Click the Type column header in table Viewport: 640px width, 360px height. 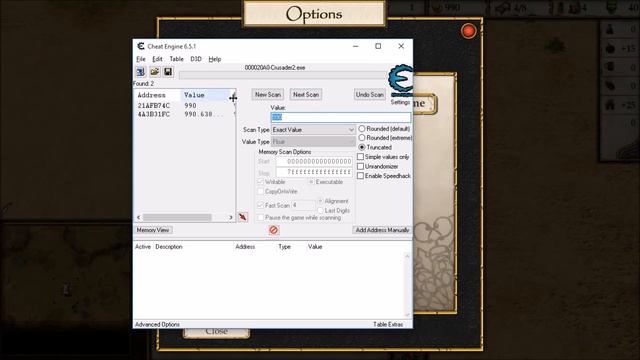click(x=284, y=247)
